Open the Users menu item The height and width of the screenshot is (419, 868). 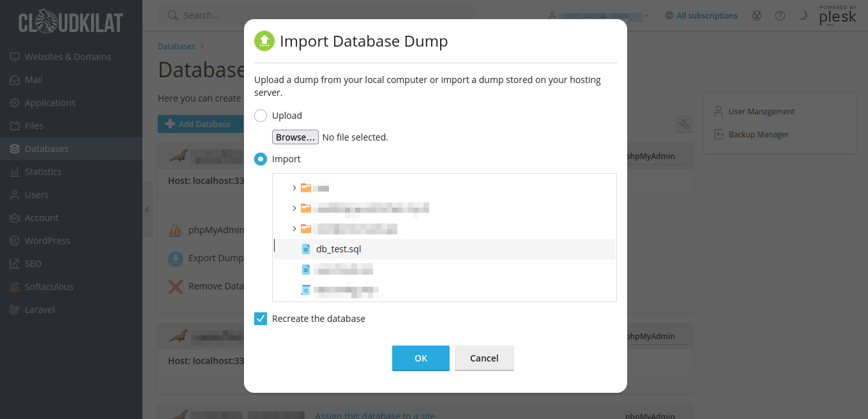coord(36,195)
